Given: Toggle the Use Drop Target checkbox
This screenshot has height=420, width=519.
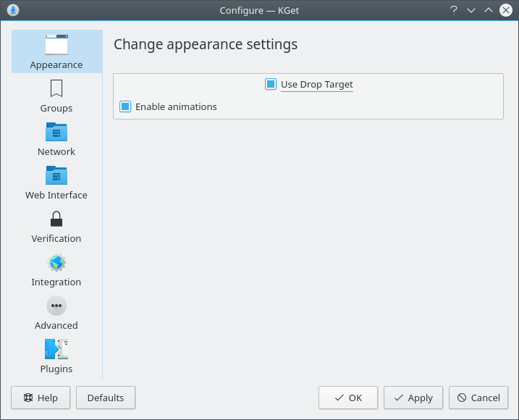Looking at the screenshot, I should pyautogui.click(x=271, y=84).
